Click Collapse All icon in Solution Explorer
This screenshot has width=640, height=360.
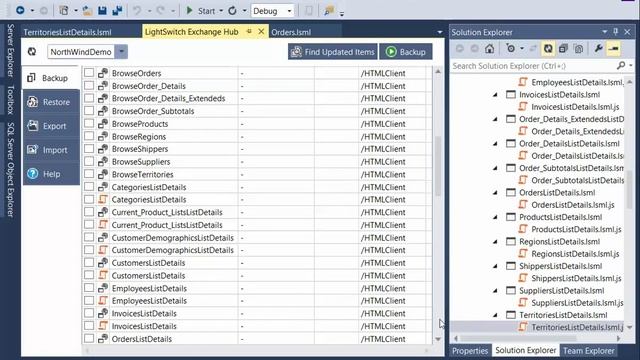point(563,49)
